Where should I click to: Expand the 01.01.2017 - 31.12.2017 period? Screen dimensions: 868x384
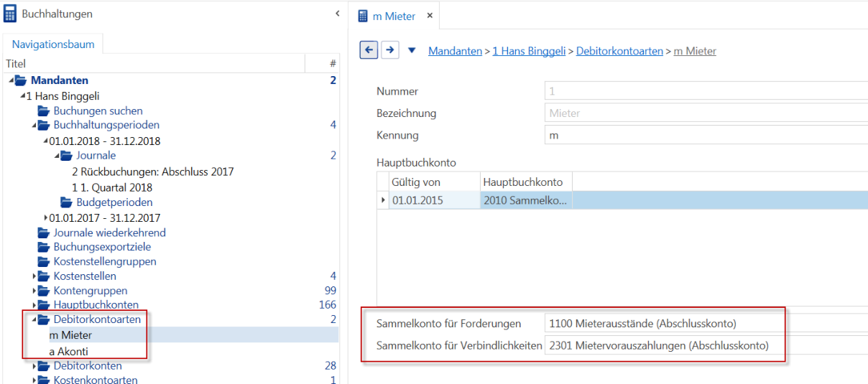pyautogui.click(x=46, y=217)
